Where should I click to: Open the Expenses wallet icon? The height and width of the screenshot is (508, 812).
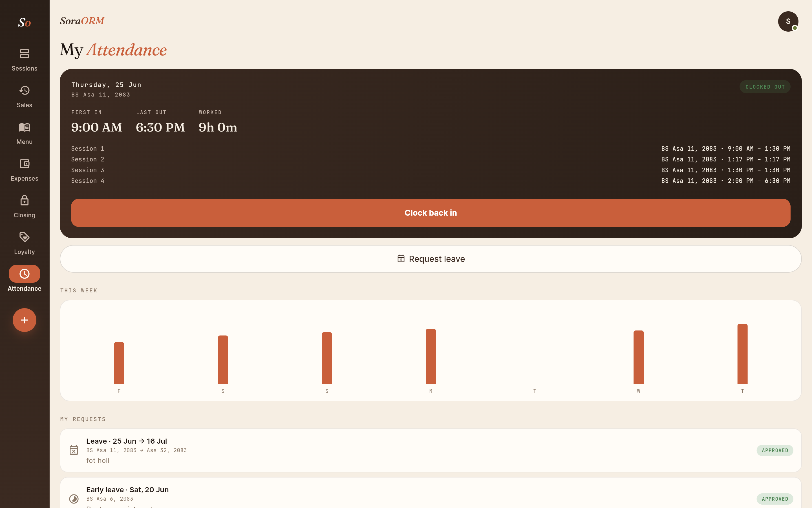pyautogui.click(x=25, y=164)
